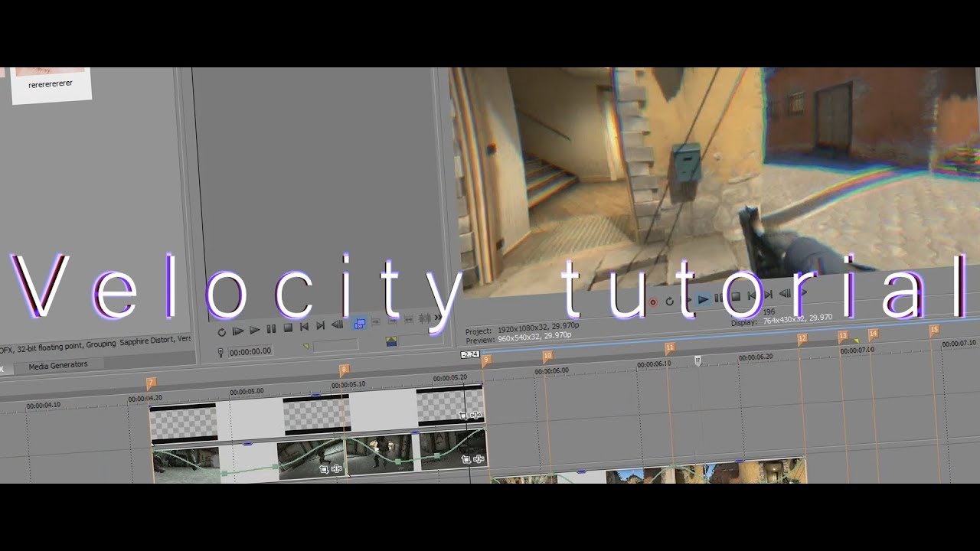This screenshot has width=980, height=551.
Task: Open Event Pan/Crop at end of second-track clip
Action: (466, 460)
